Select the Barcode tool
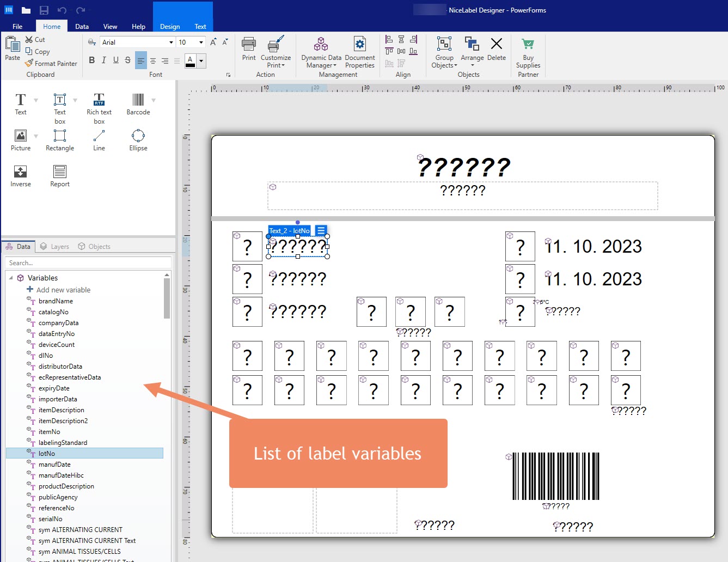 click(x=138, y=103)
